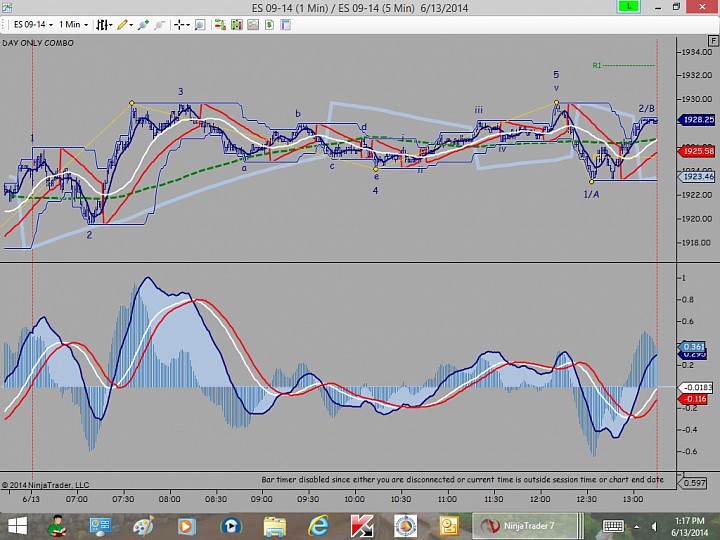Image resolution: width=720 pixels, height=540 pixels.
Task: Open the 1 Min interval dropdown
Action: click(x=73, y=25)
